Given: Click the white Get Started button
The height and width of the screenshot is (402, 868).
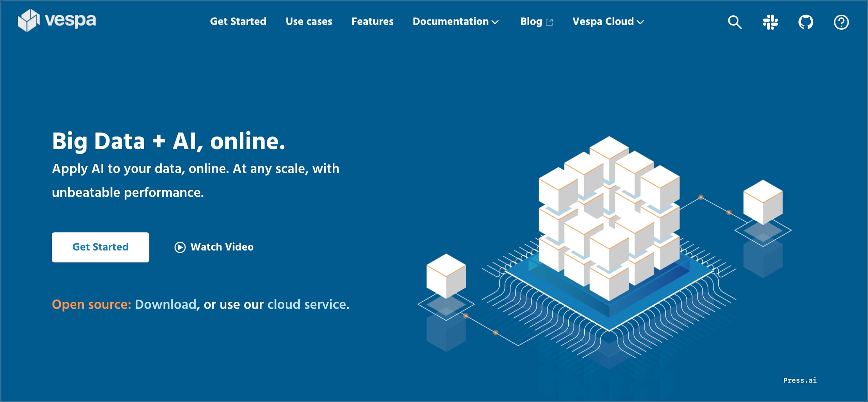Looking at the screenshot, I should [101, 247].
